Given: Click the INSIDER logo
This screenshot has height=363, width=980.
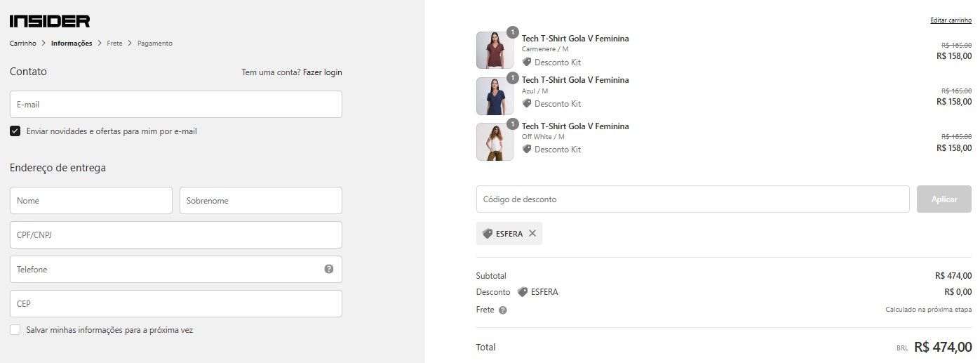Looking at the screenshot, I should [x=50, y=21].
